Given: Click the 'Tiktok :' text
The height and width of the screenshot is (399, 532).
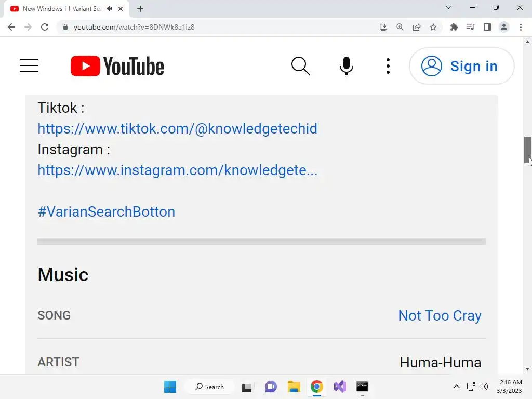Looking at the screenshot, I should point(61,108).
